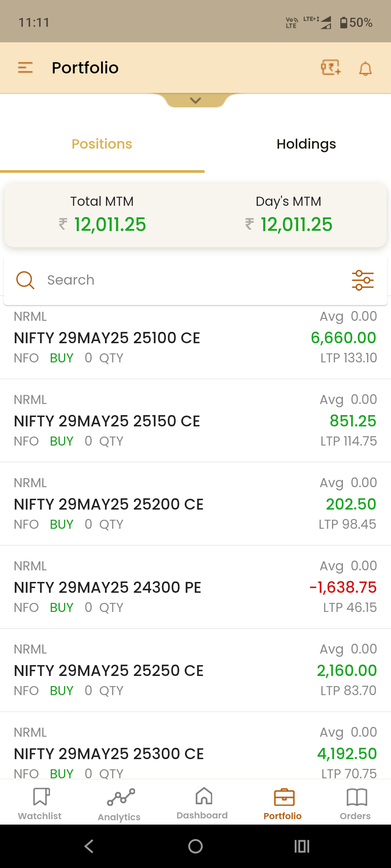Image resolution: width=391 pixels, height=868 pixels.
Task: Tap the Android back button
Action: click(89, 846)
